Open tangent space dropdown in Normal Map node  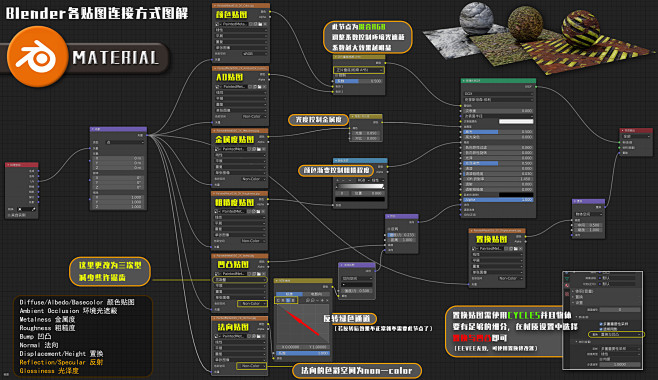357,278
